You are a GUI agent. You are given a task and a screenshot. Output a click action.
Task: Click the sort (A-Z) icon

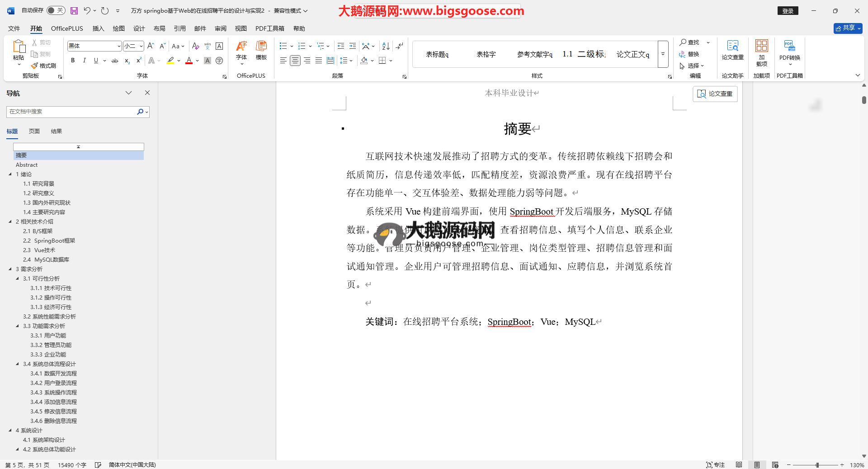(x=386, y=46)
